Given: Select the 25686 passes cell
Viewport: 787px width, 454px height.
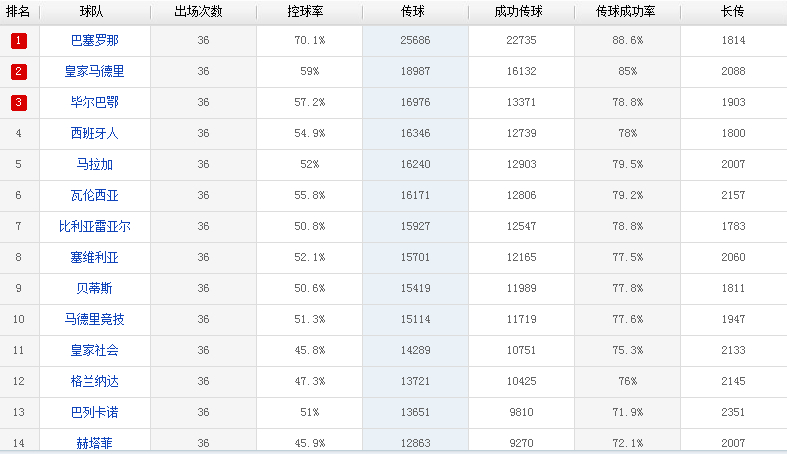Looking at the screenshot, I should (415, 41).
